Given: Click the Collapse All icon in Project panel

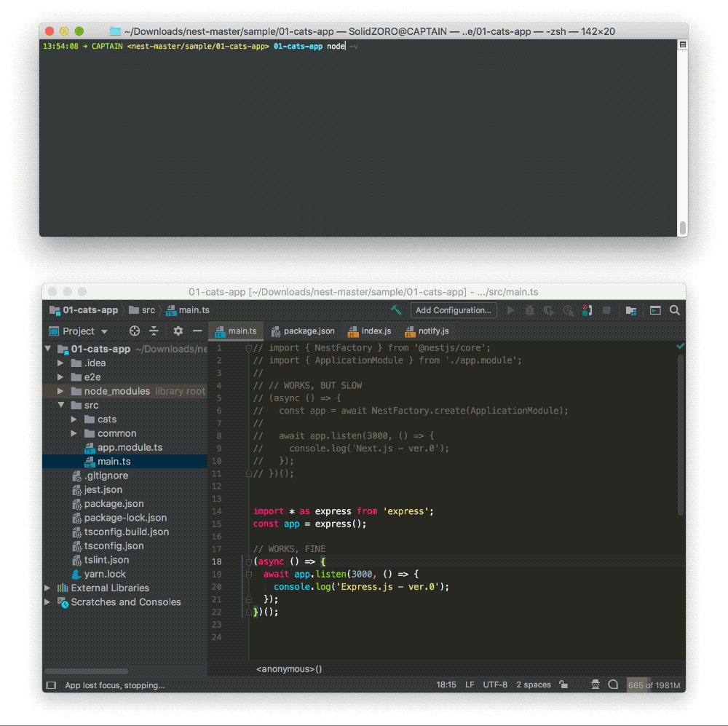Looking at the screenshot, I should coord(154,331).
